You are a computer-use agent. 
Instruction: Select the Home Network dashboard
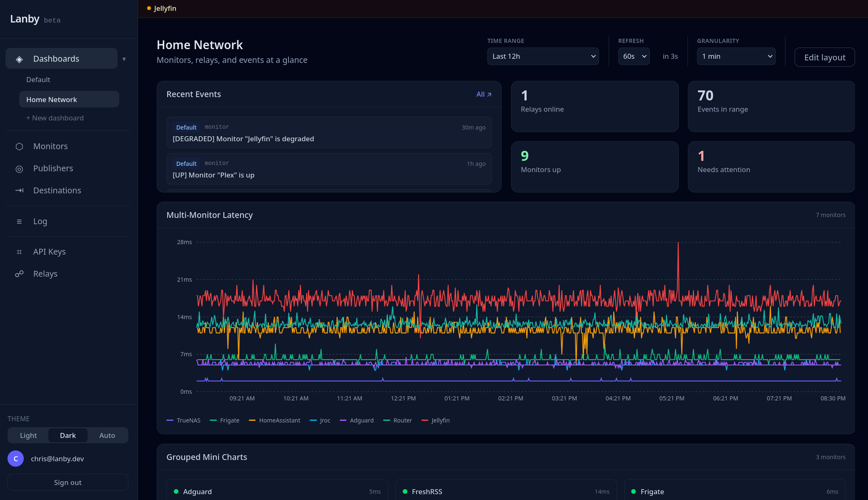69,99
